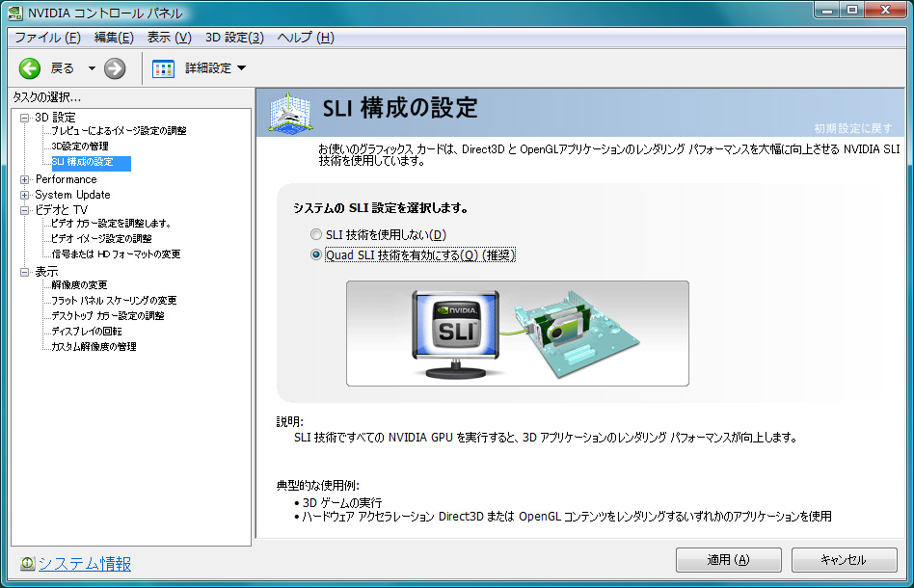Select SLI 構成の設定 tree item
Image resolution: width=914 pixels, height=588 pixels.
pyautogui.click(x=91, y=162)
